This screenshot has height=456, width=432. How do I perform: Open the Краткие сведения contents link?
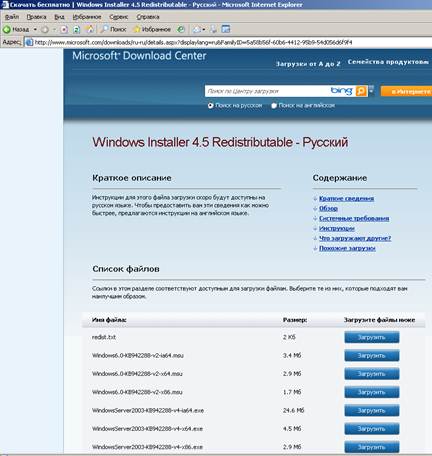click(346, 199)
